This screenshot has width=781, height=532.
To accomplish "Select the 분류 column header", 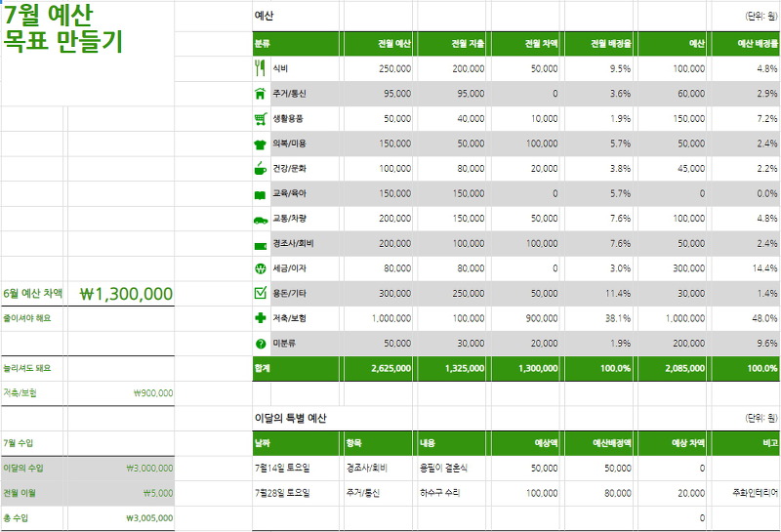I will tap(296, 44).
